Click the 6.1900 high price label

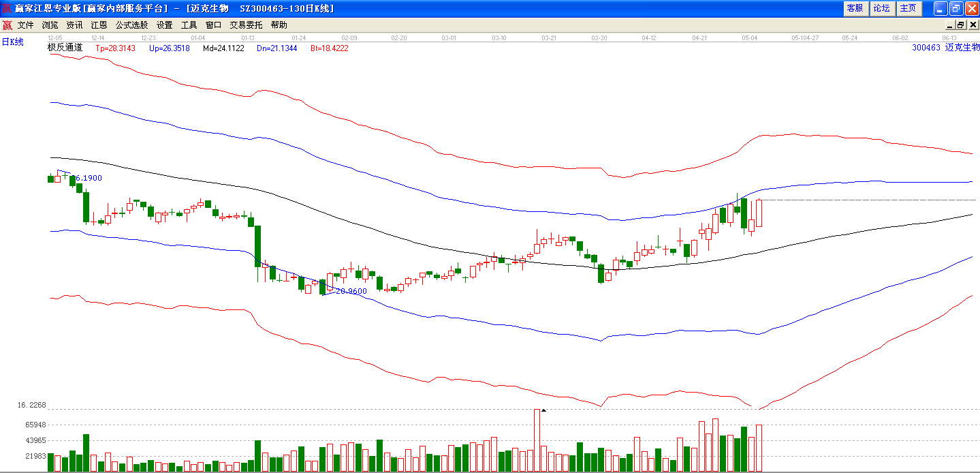tap(89, 178)
